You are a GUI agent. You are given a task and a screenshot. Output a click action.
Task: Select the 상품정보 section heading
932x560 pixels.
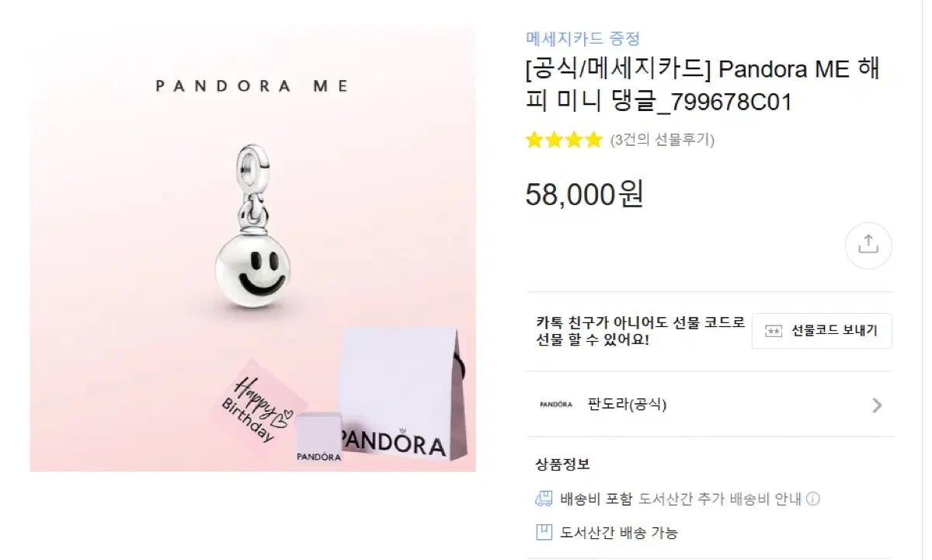pos(563,464)
